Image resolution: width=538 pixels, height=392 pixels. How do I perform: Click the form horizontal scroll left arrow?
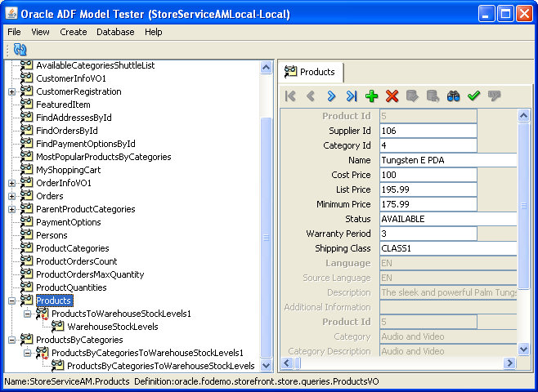[x=287, y=363]
